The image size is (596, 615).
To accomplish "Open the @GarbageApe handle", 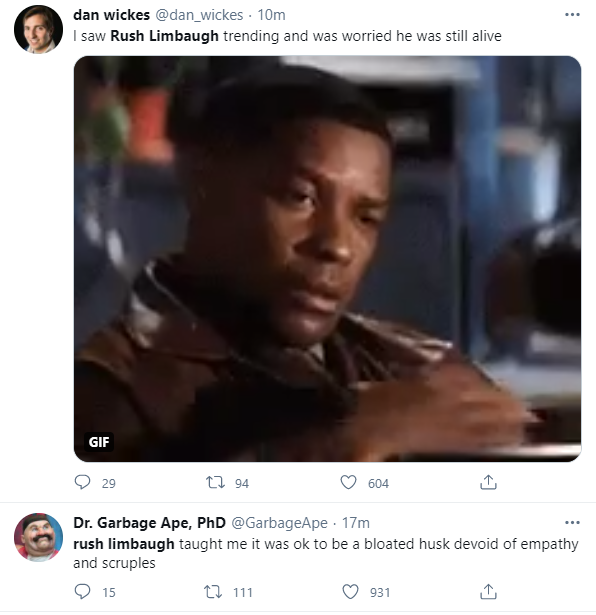I will pos(279,523).
